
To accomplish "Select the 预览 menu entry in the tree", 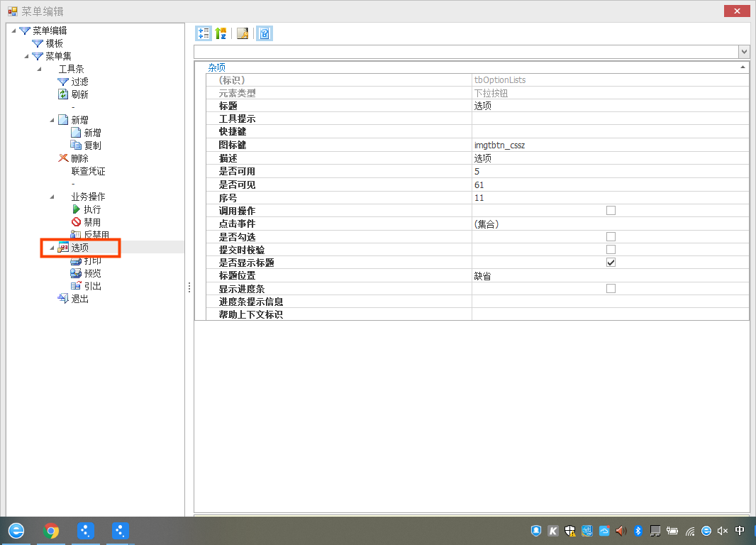I will pyautogui.click(x=89, y=273).
